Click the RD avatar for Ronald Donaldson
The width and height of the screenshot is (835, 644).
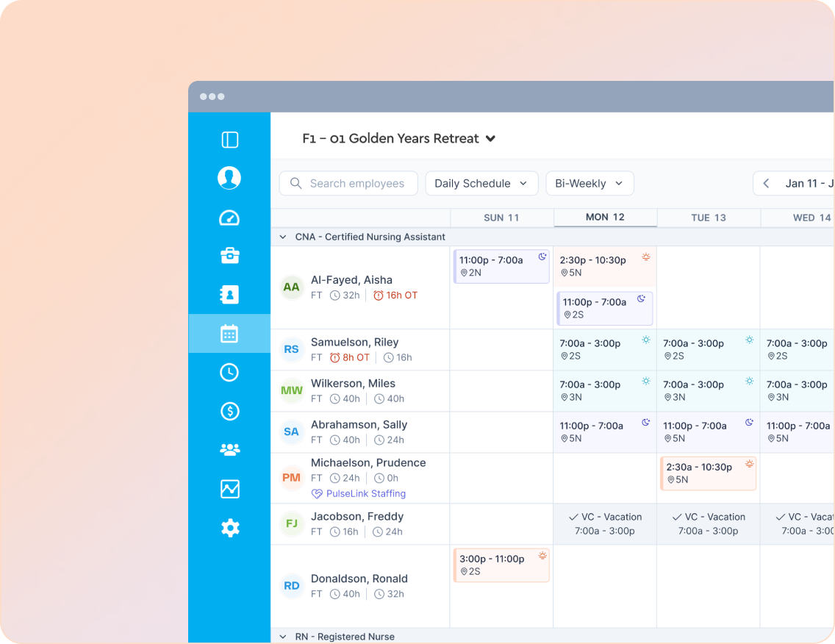click(291, 586)
